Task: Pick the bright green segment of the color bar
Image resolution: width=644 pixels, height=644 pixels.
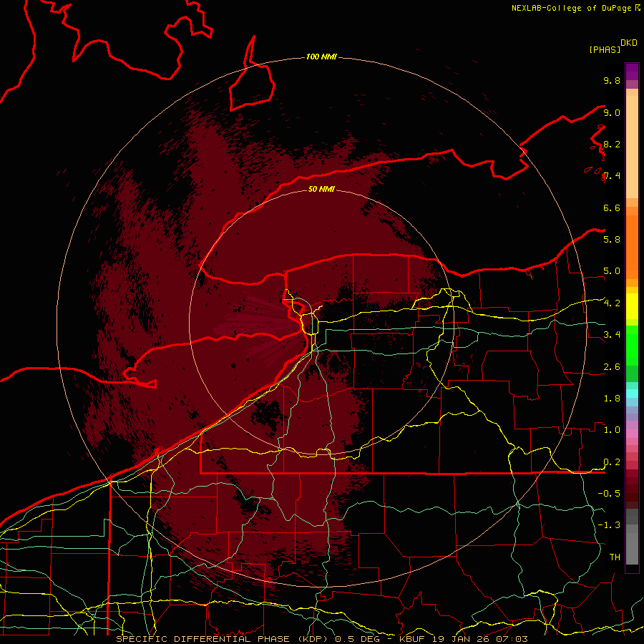Action: pyautogui.click(x=632, y=346)
